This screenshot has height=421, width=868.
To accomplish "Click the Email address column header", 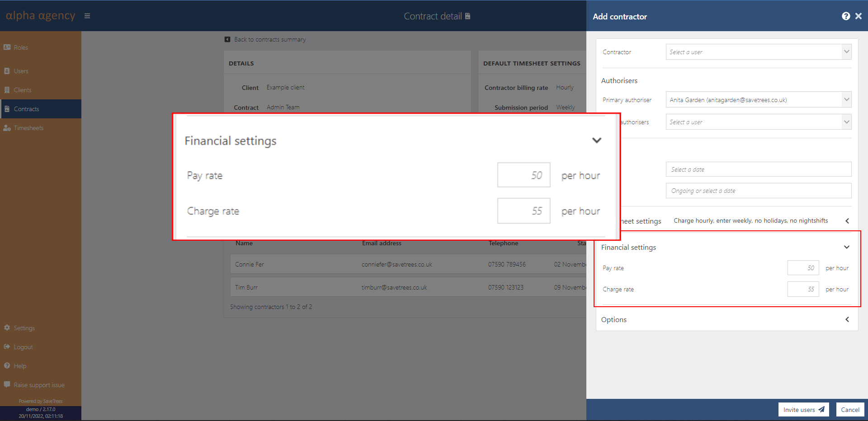I will pyautogui.click(x=382, y=243).
